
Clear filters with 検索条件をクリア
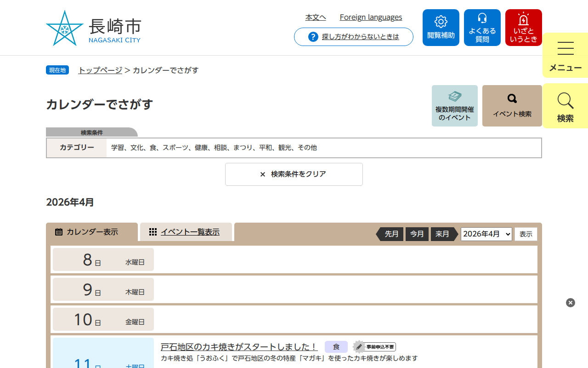pyautogui.click(x=294, y=174)
